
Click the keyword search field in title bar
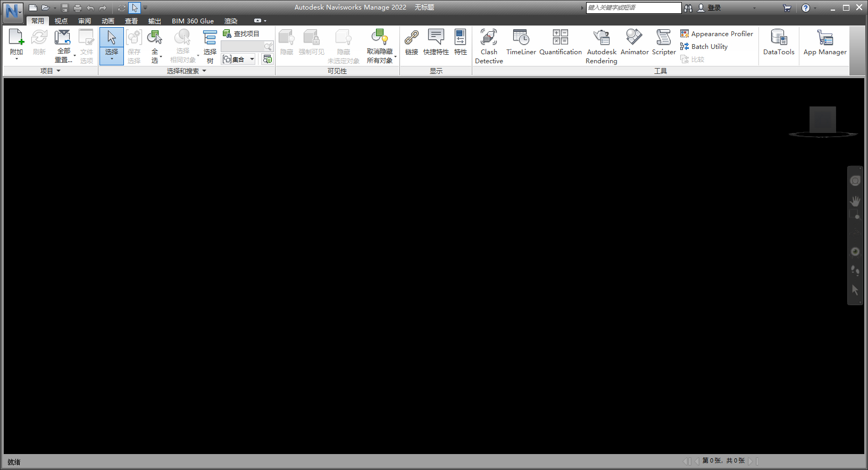click(633, 7)
